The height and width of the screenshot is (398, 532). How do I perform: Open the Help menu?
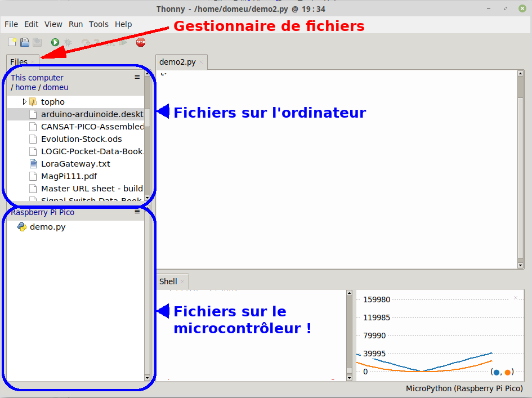123,24
